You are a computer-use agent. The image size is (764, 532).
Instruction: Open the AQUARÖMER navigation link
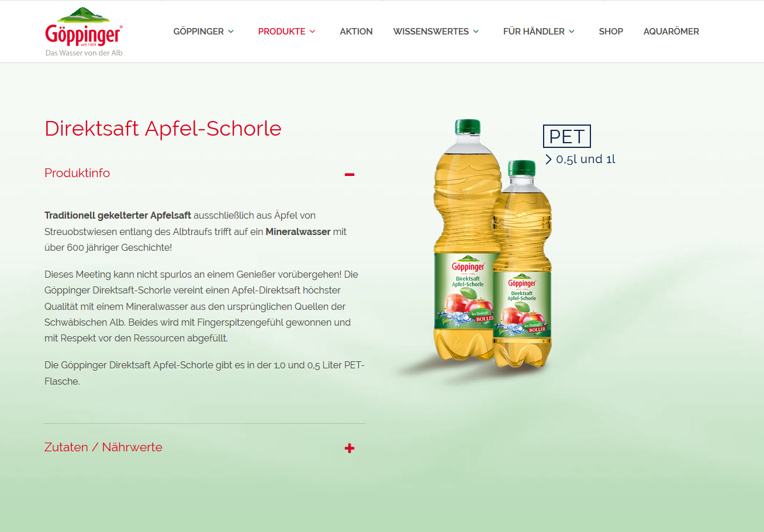[671, 32]
